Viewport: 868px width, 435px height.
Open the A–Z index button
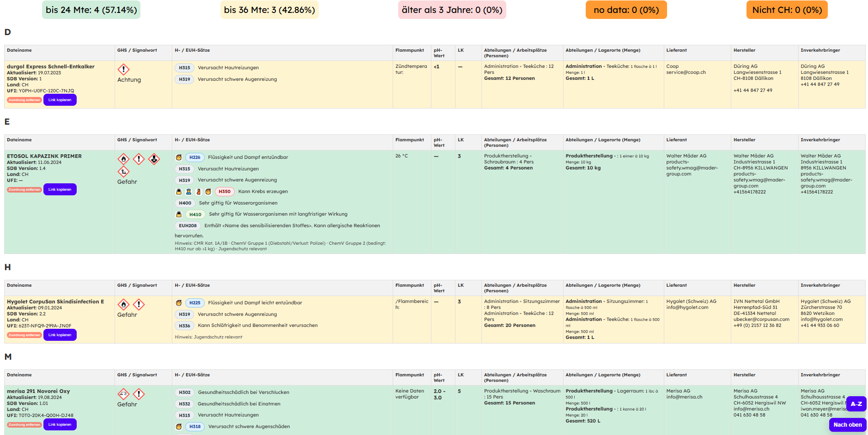coord(856,404)
